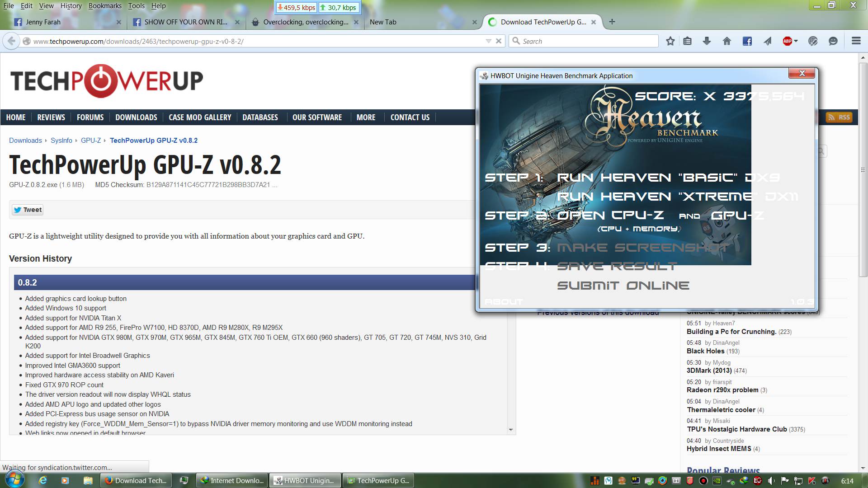Click the TechPowerUp logo

coord(107,81)
